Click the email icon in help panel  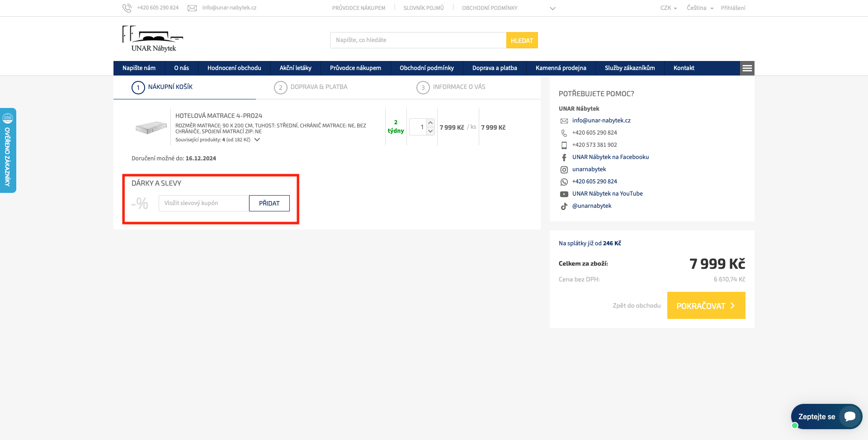[x=564, y=121]
